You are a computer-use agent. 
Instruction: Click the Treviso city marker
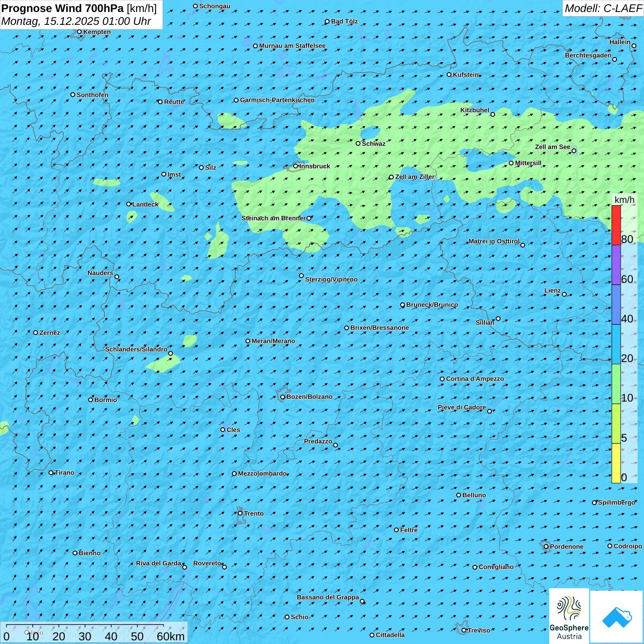[x=464, y=631]
